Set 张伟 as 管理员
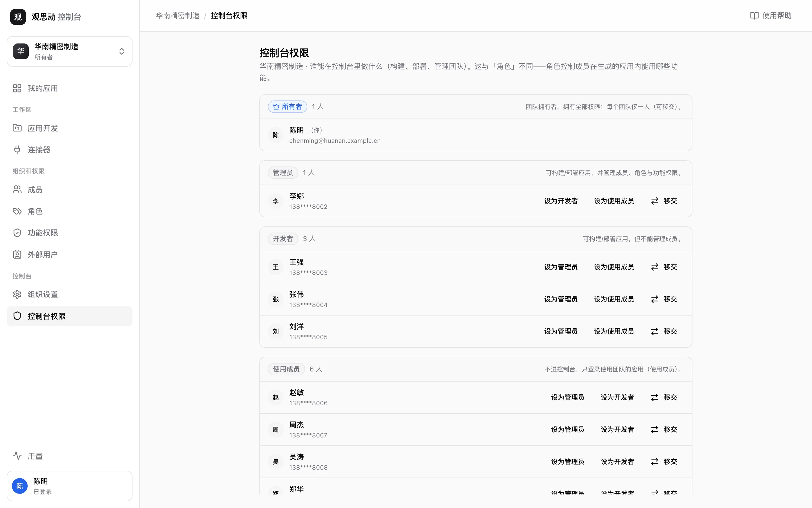The image size is (812, 508). pyautogui.click(x=561, y=299)
